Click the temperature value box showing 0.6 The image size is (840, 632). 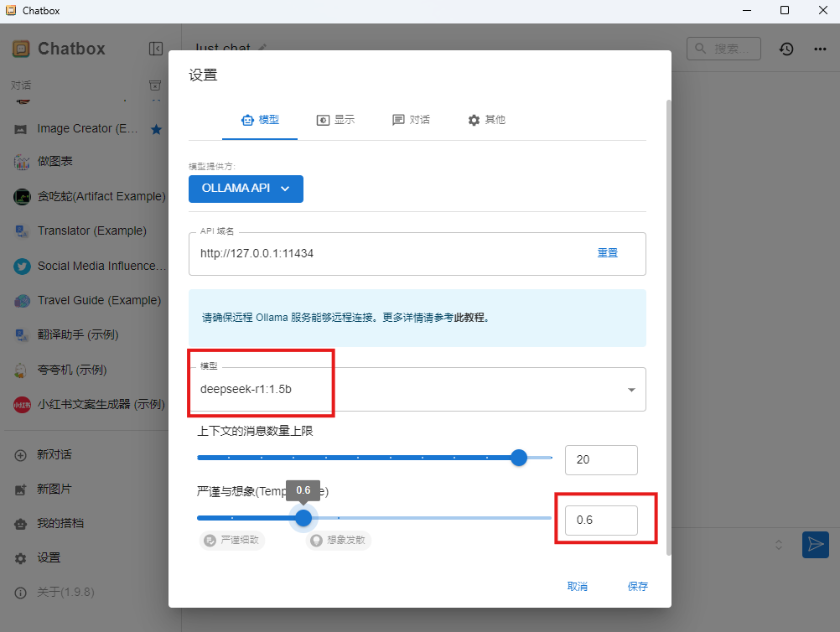click(x=601, y=520)
